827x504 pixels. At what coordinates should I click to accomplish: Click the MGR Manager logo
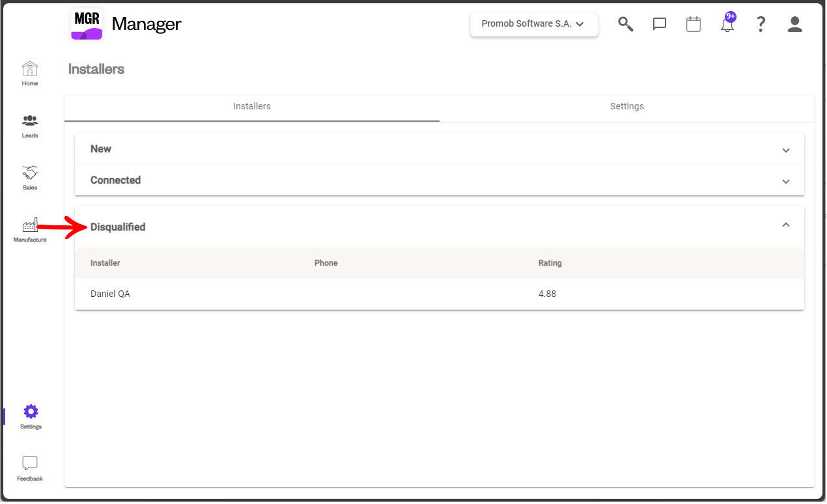coord(126,24)
